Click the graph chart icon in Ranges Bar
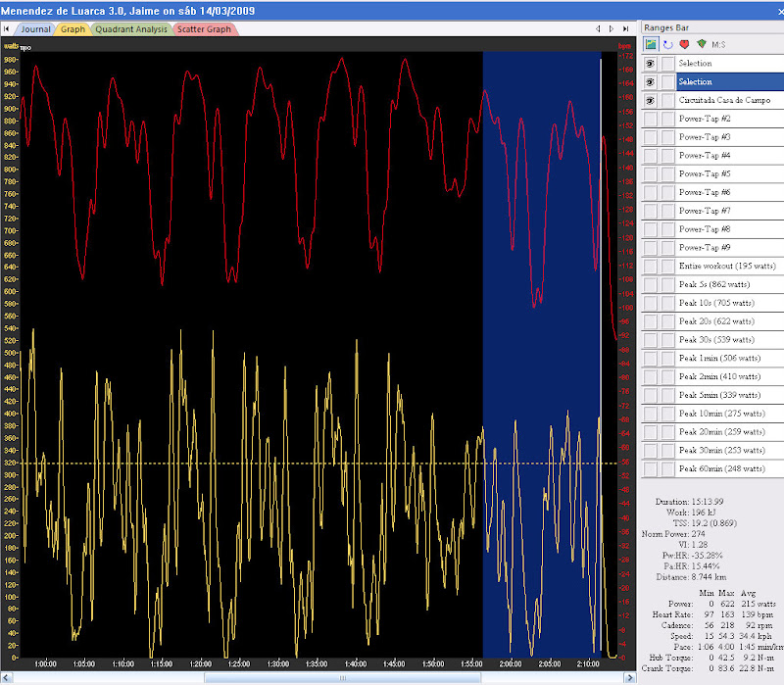The image size is (784, 685). (651, 44)
